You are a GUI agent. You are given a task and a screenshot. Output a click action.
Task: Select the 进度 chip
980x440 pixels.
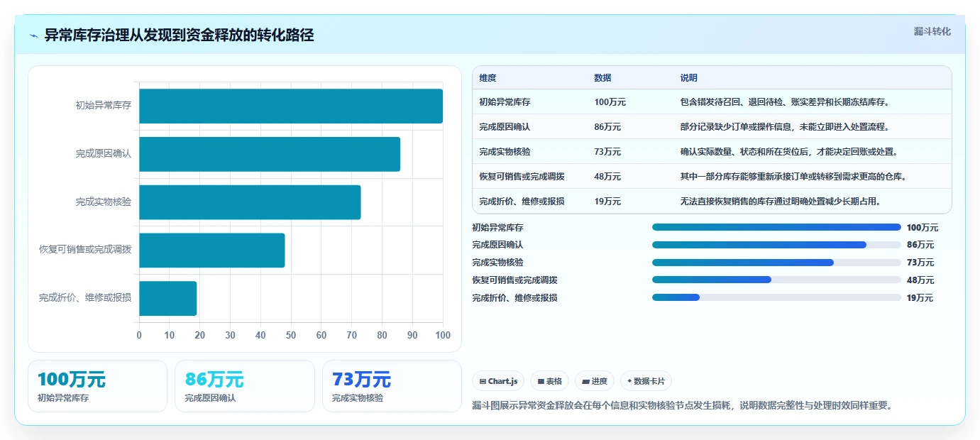tap(595, 381)
